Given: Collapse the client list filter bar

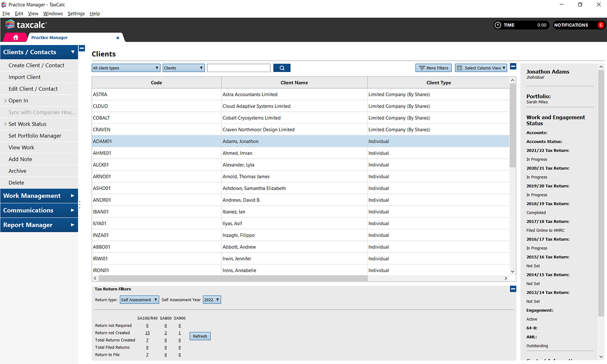Looking at the screenshot, I should point(513,67).
